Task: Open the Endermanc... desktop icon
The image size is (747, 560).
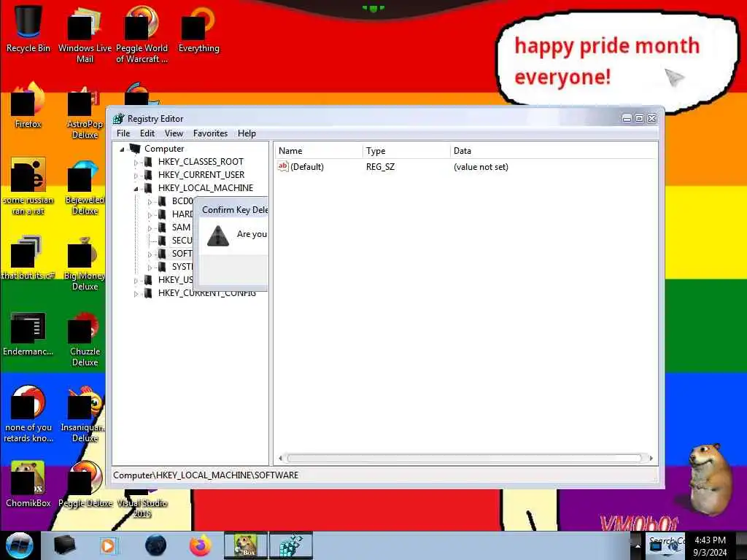Action: (28, 334)
